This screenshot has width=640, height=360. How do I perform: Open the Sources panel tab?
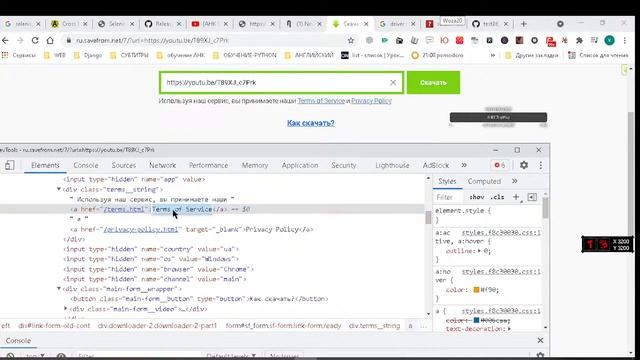click(x=124, y=165)
